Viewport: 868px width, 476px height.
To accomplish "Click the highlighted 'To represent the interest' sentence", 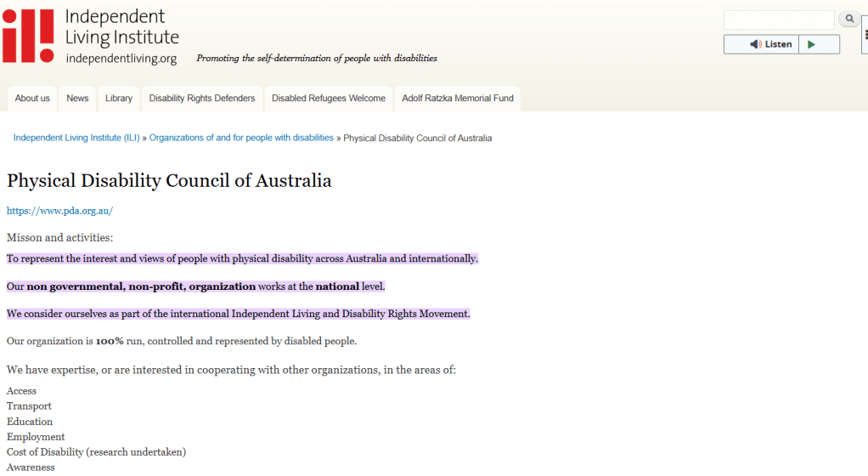I will tap(242, 258).
